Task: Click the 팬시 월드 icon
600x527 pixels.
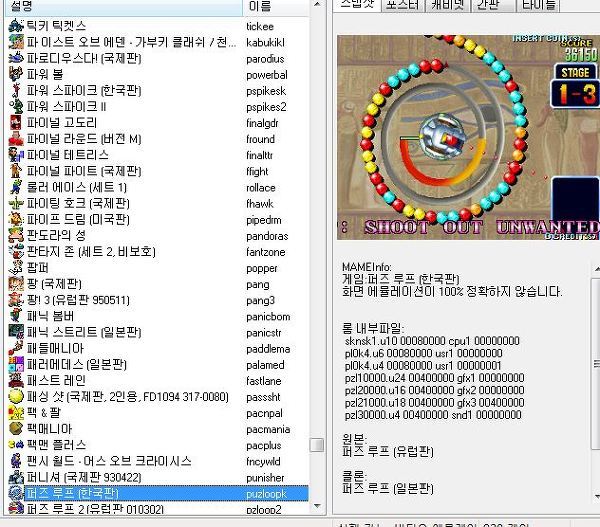Action: [x=16, y=460]
